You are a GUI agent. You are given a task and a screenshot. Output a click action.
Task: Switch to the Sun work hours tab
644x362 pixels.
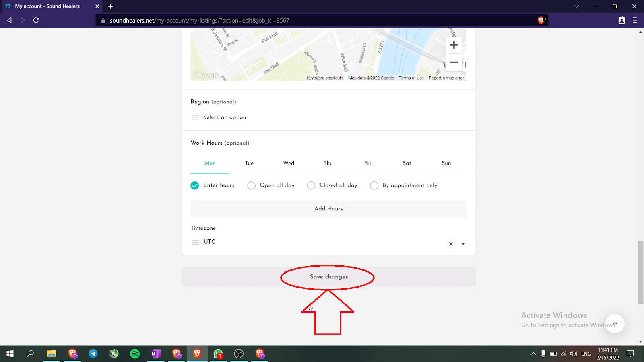pyautogui.click(x=446, y=163)
